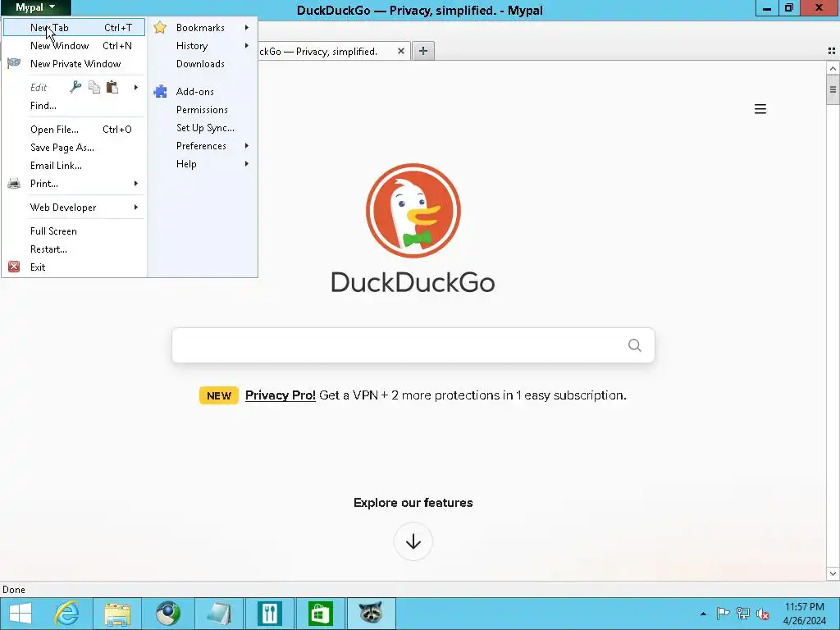Screen dimensions: 840x630
Task: Click the private window mask icon
Action: (x=14, y=63)
